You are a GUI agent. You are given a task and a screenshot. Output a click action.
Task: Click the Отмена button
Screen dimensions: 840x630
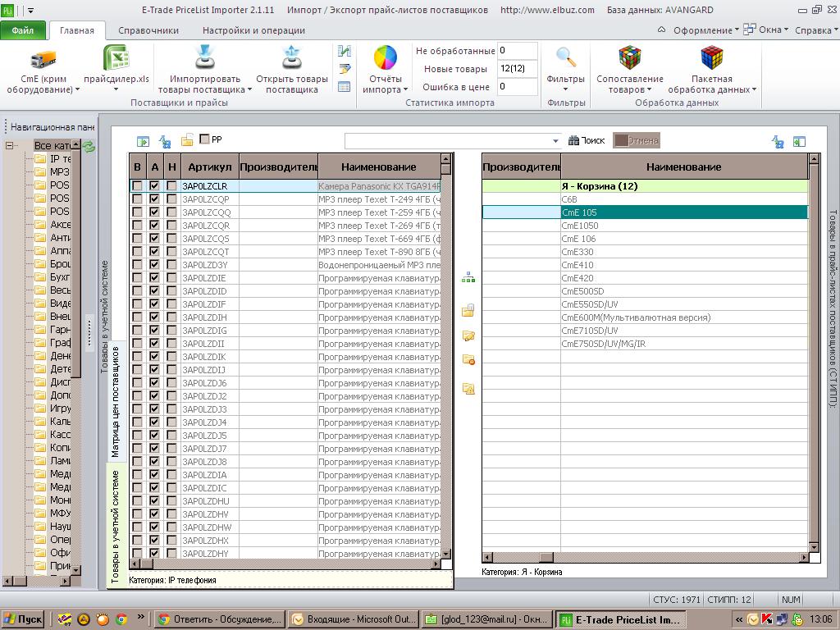(x=637, y=140)
